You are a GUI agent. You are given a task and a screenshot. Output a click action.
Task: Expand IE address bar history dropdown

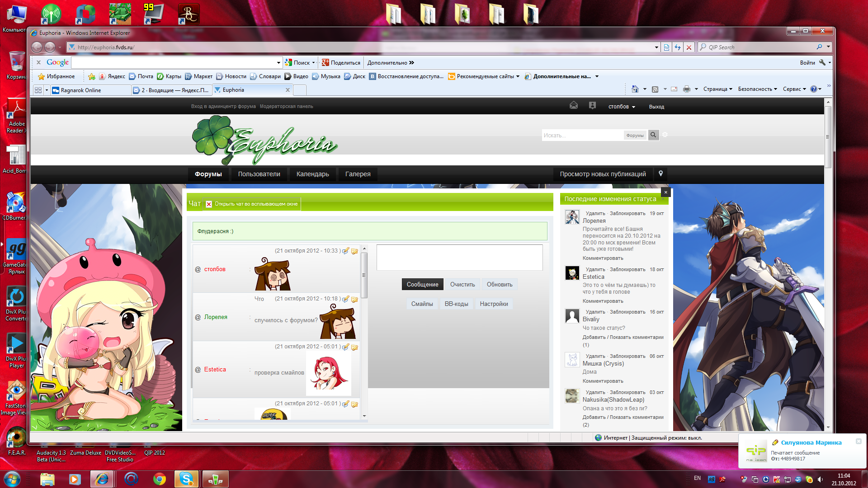(x=656, y=47)
